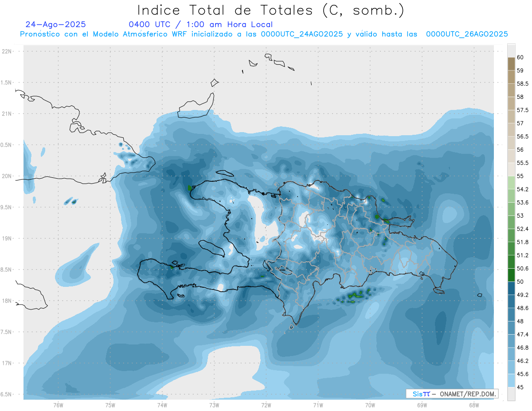532x411 pixels.
Task: Pick the dark green swatch between 50 and 50.6
Action: point(511,275)
